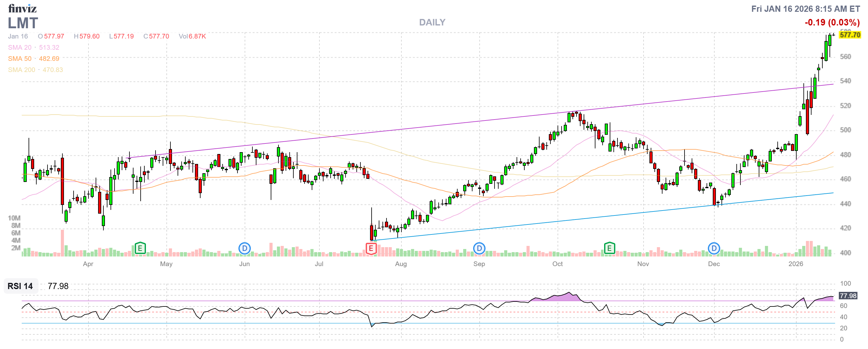
Task: Click the SMA 200 legend label
Action: (x=21, y=70)
